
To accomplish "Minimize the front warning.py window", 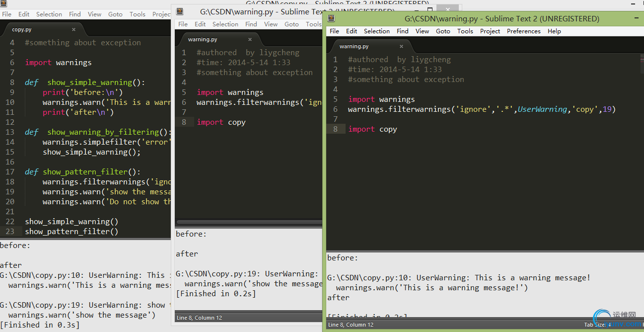I will click(636, 18).
